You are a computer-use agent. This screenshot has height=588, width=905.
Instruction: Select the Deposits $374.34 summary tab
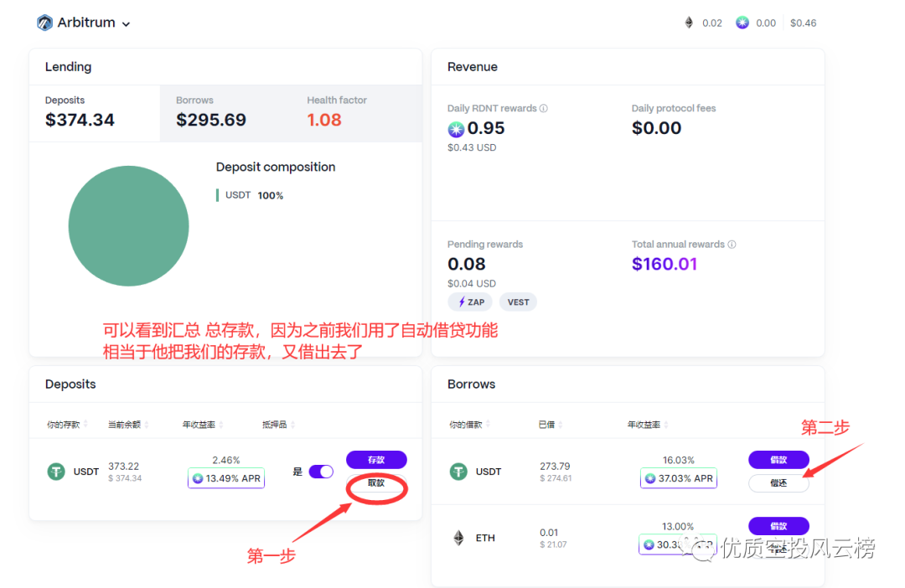[x=95, y=113]
